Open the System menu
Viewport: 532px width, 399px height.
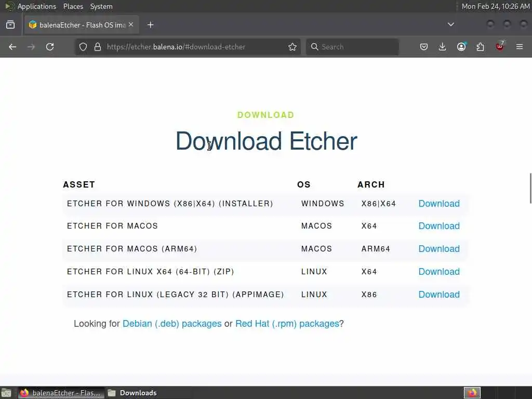click(x=101, y=6)
